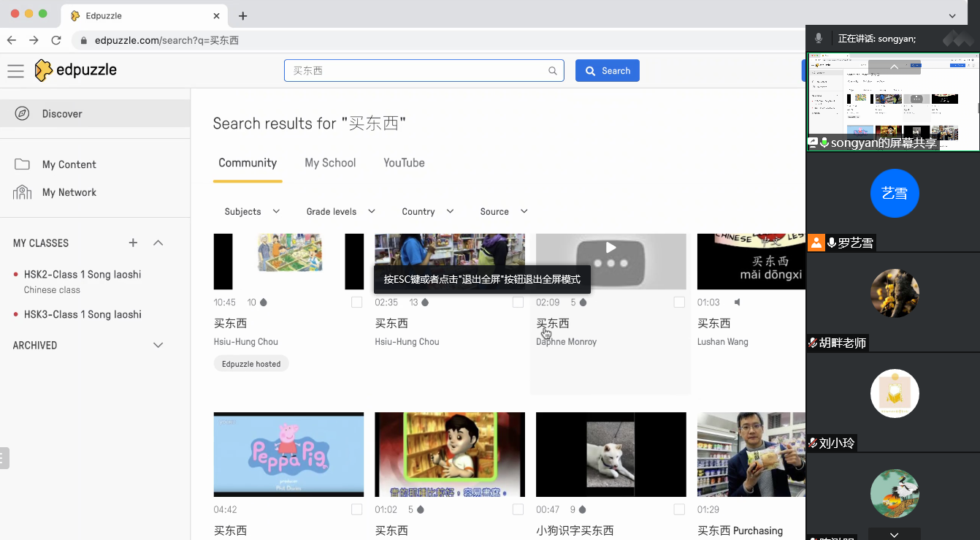Open the hamburger menu beside edpuzzle logo

click(x=15, y=71)
